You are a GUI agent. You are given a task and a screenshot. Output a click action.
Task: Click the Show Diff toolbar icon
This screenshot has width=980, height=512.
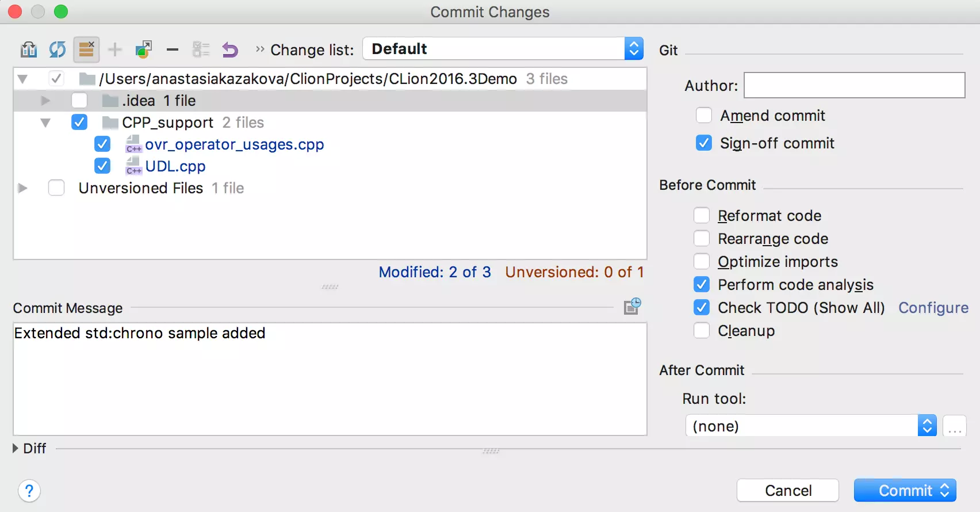(x=28, y=49)
